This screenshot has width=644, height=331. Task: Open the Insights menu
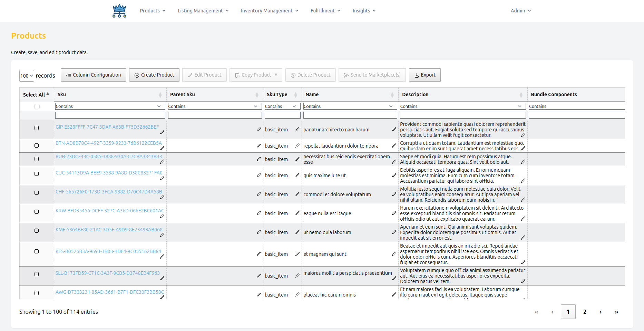click(364, 11)
